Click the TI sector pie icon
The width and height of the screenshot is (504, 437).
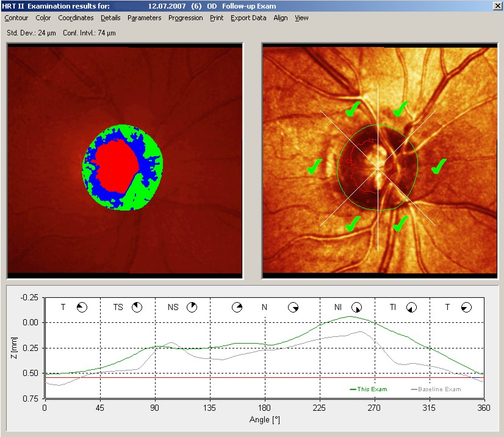point(412,307)
